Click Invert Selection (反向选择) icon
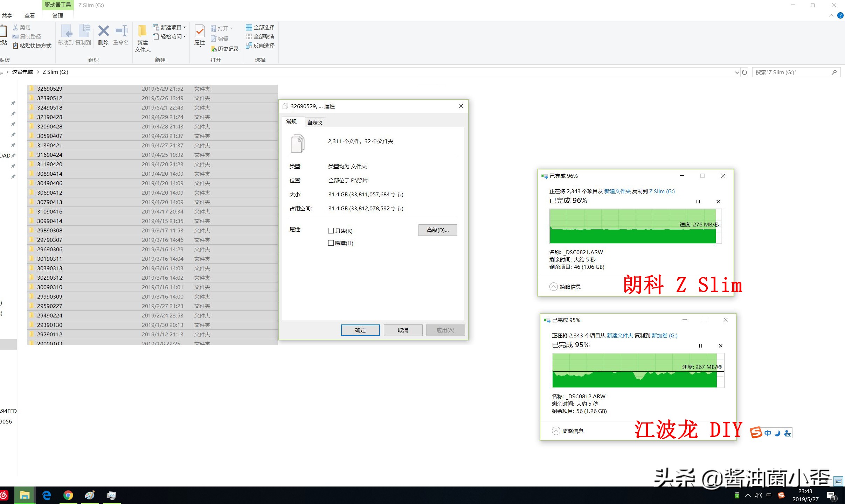The width and height of the screenshot is (845, 504). pyautogui.click(x=249, y=45)
